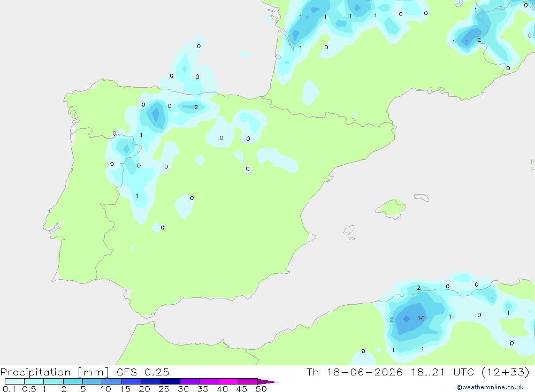Pick the 2–5 mm legend color swatch

coord(73,381)
